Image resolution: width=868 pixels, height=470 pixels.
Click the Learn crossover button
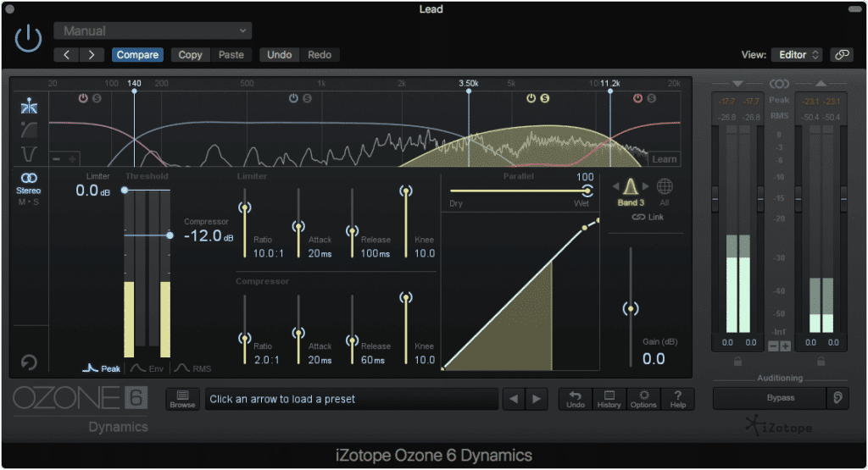click(664, 159)
